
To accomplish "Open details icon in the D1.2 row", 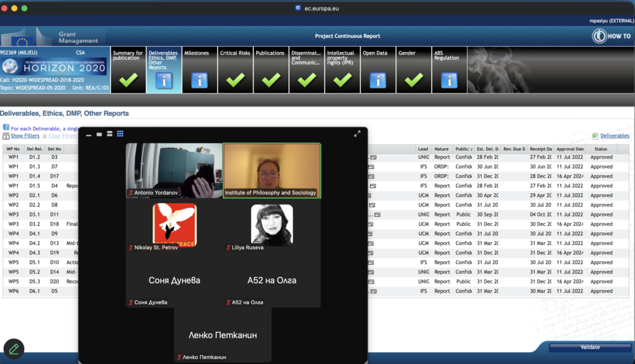I will point(373,157).
